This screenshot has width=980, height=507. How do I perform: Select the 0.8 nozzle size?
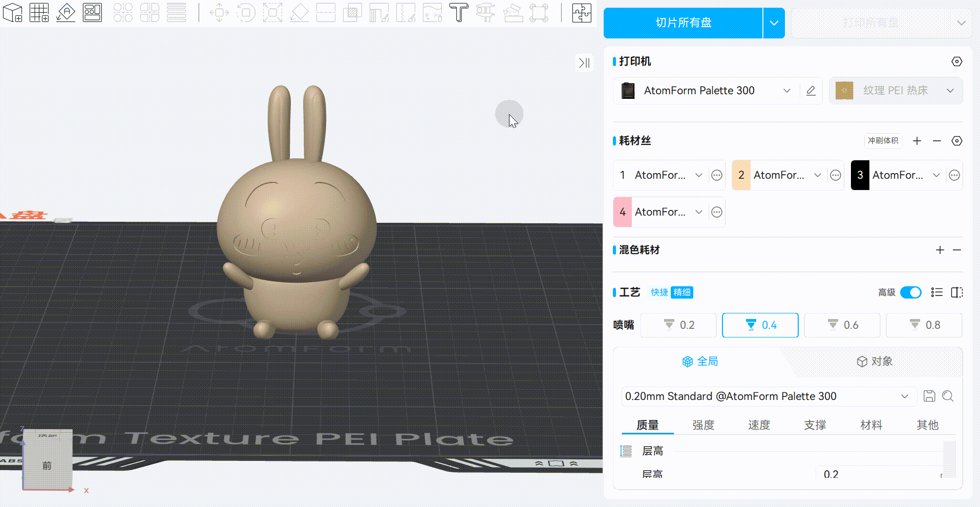point(924,325)
